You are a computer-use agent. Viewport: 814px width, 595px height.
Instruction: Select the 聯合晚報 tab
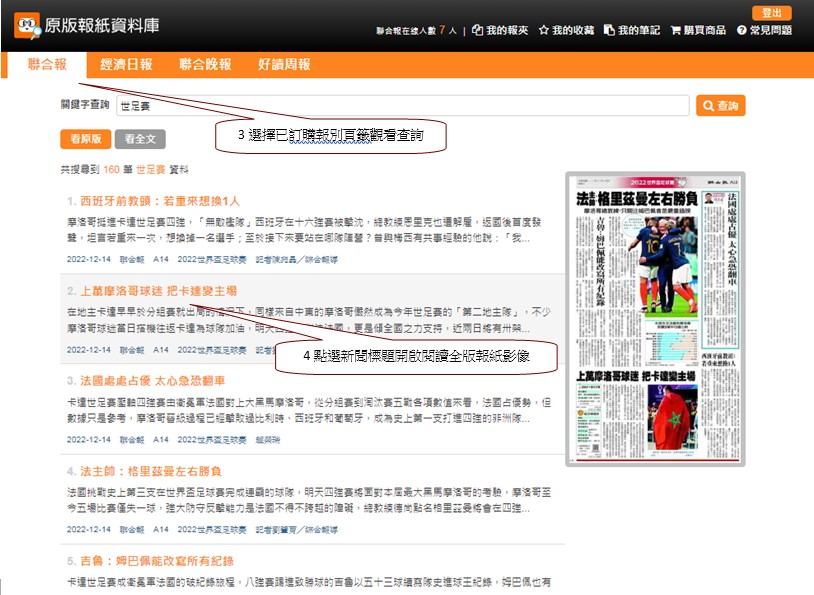(x=205, y=64)
